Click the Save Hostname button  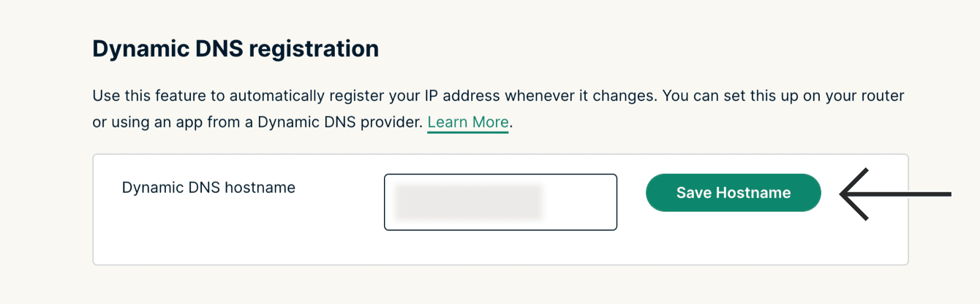733,193
